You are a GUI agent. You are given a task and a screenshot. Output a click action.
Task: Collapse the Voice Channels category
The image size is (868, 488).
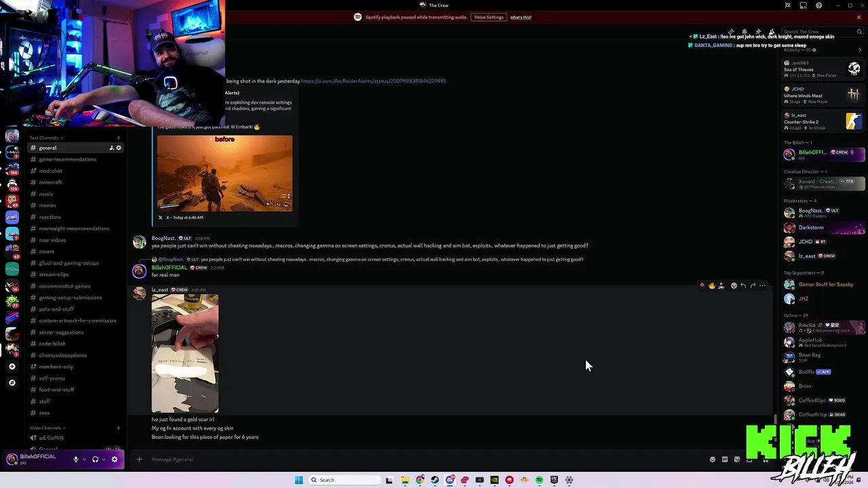(x=47, y=428)
